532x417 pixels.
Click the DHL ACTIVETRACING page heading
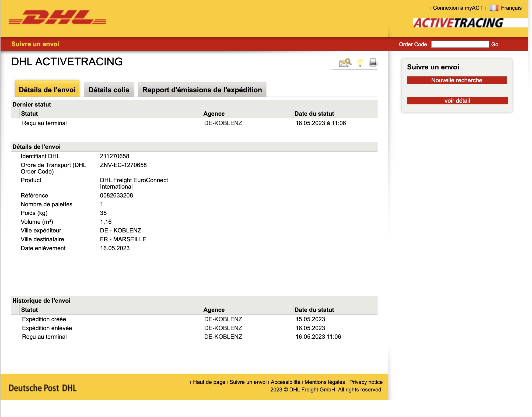click(67, 62)
